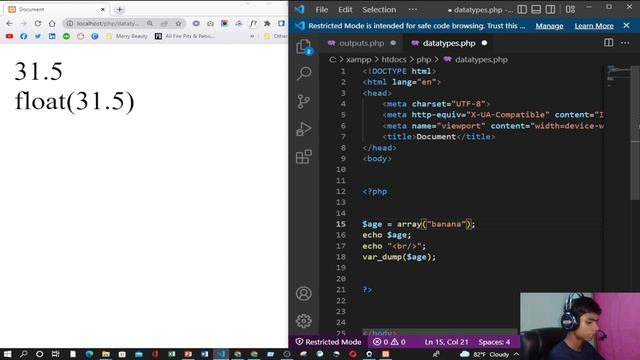Open Task View on taskbar

[x=56, y=354]
